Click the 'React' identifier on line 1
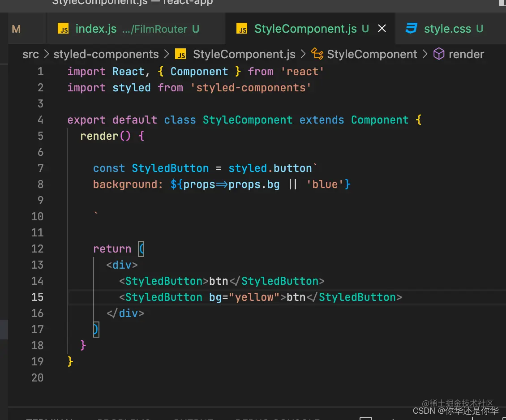The height and width of the screenshot is (420, 506). tap(128, 71)
